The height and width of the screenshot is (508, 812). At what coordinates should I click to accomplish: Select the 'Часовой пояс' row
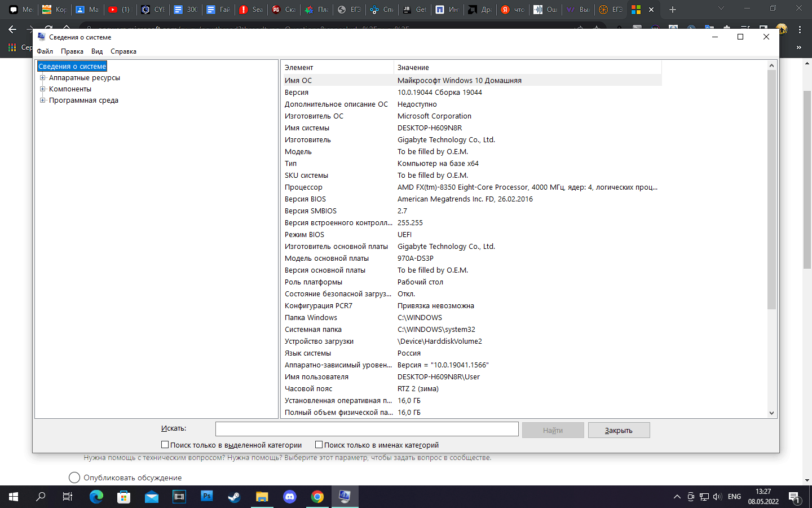tap(471, 388)
